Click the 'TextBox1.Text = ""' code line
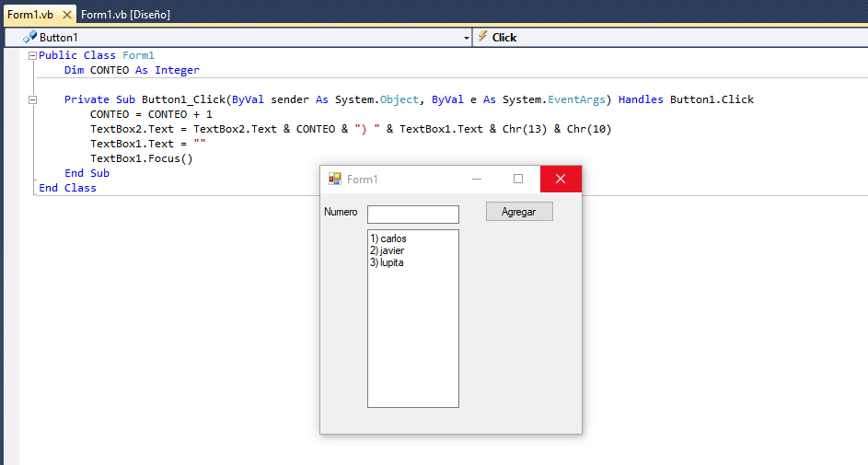This screenshot has height=465, width=868. [x=148, y=144]
